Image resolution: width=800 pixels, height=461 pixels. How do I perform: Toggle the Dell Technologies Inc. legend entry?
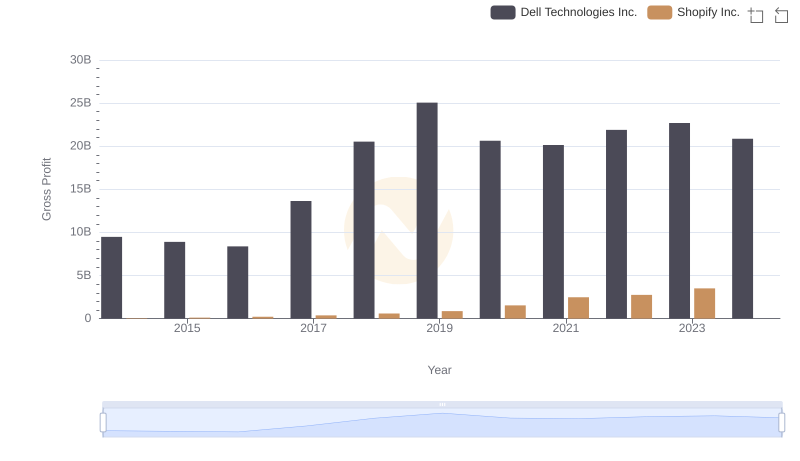click(564, 12)
